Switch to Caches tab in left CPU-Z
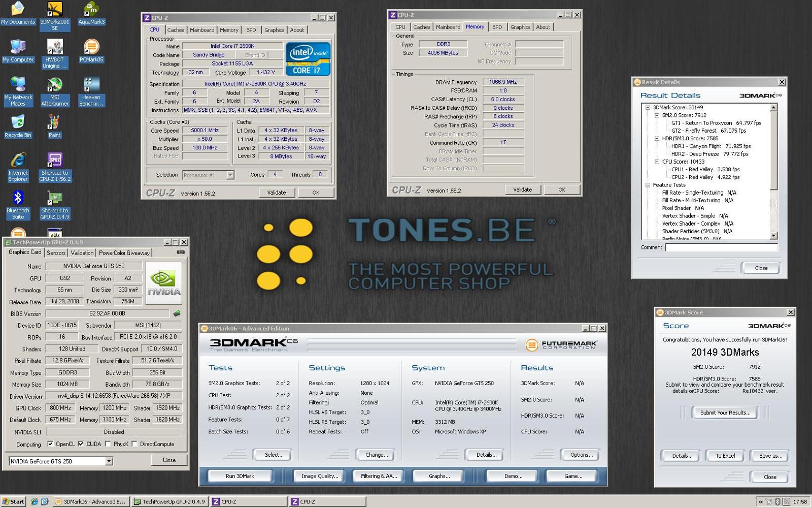Screen dimensions: 812x508 click(x=176, y=30)
